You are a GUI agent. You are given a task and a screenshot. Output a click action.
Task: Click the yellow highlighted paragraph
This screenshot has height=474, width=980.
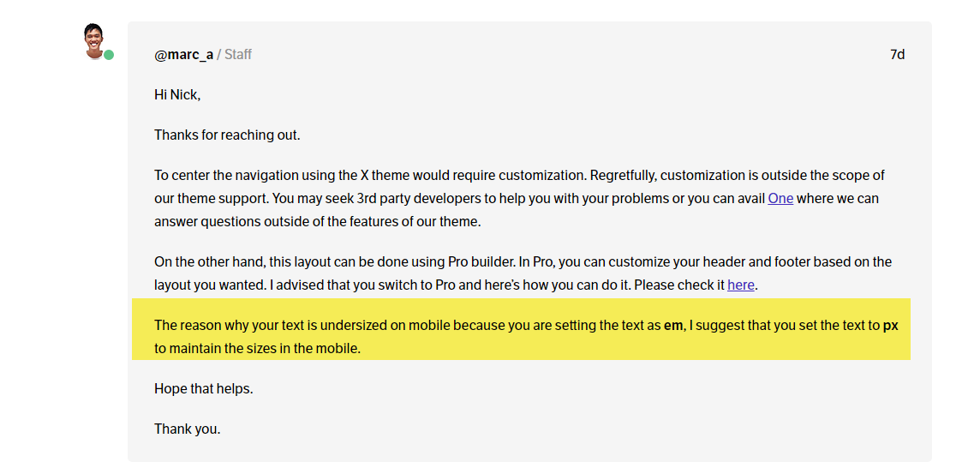coord(521,329)
